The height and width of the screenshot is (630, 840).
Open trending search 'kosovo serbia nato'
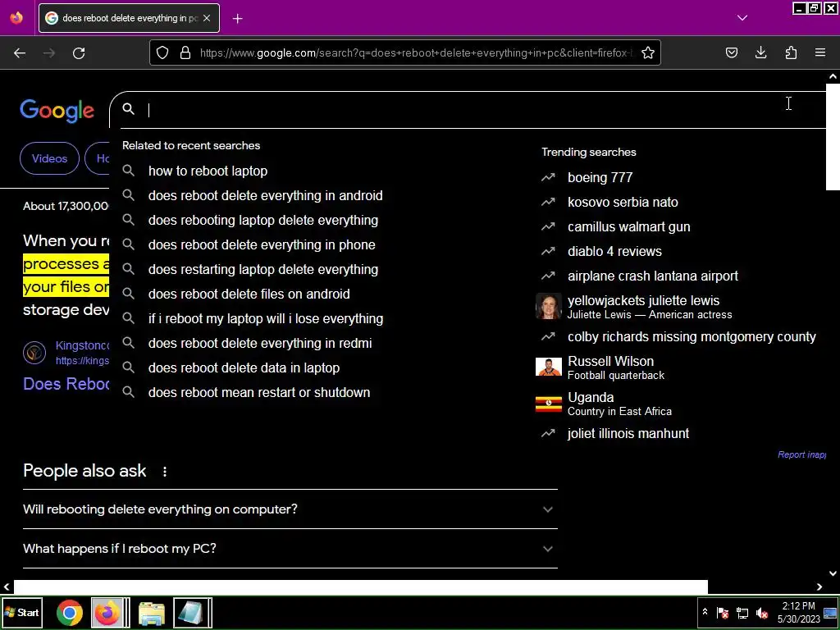pyautogui.click(x=623, y=202)
